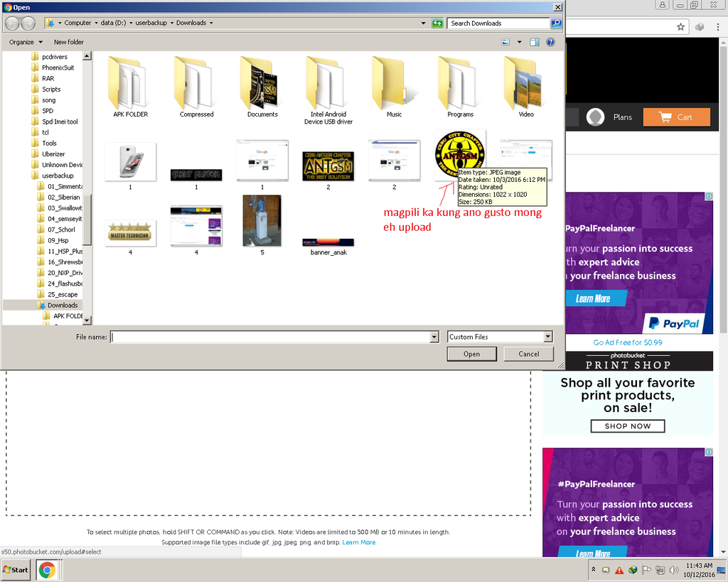Click the Learn More link
728x582 pixels.
coord(358,542)
